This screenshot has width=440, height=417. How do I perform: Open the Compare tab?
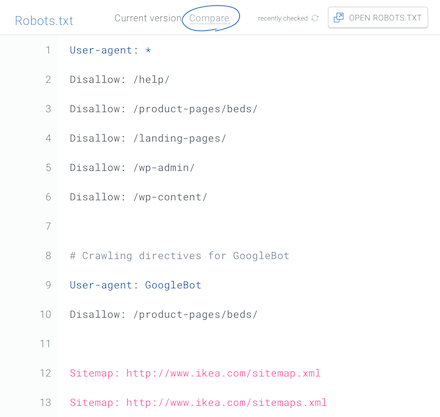[209, 18]
